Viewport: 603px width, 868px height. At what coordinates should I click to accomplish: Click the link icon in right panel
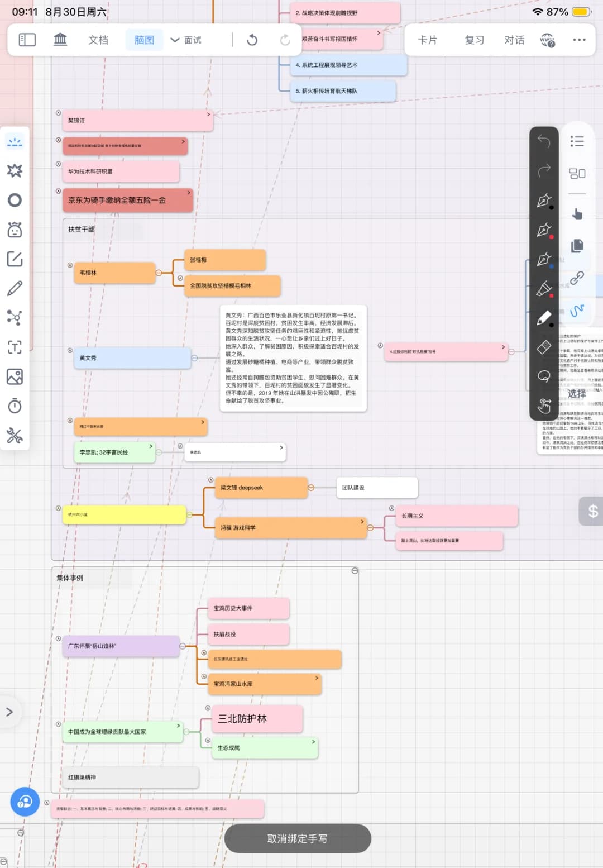[x=577, y=278]
